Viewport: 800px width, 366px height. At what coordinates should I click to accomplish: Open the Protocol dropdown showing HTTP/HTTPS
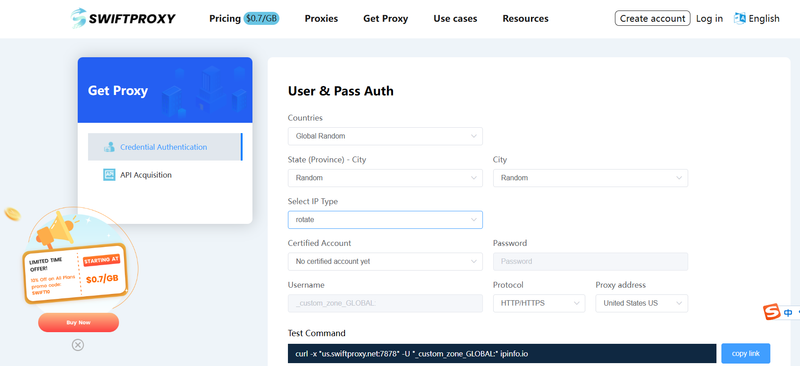[x=539, y=303]
